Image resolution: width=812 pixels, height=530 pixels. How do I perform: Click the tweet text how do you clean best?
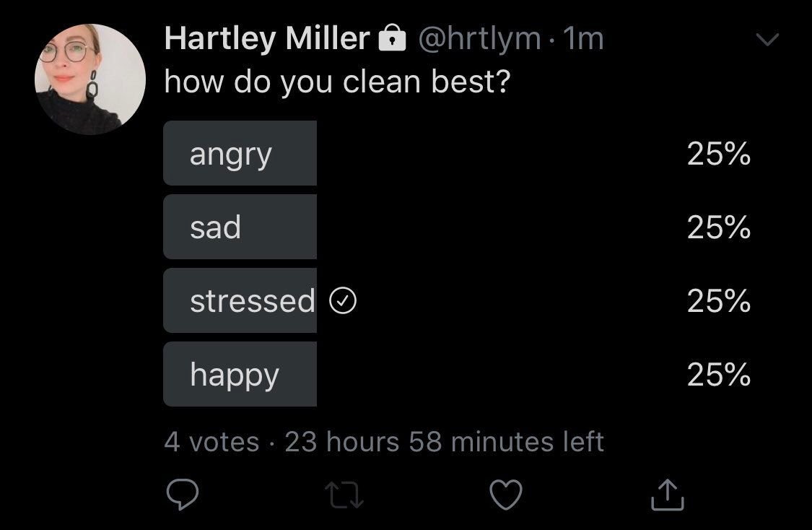point(338,82)
